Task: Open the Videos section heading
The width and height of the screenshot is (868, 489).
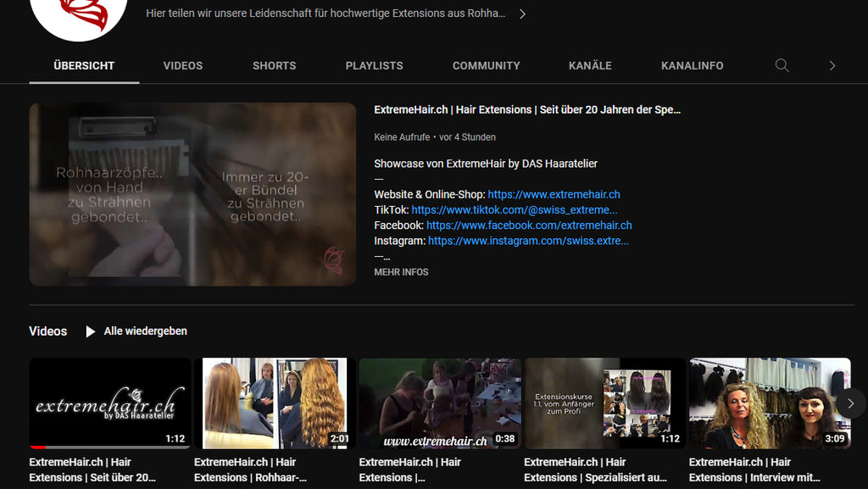Action: click(x=48, y=331)
